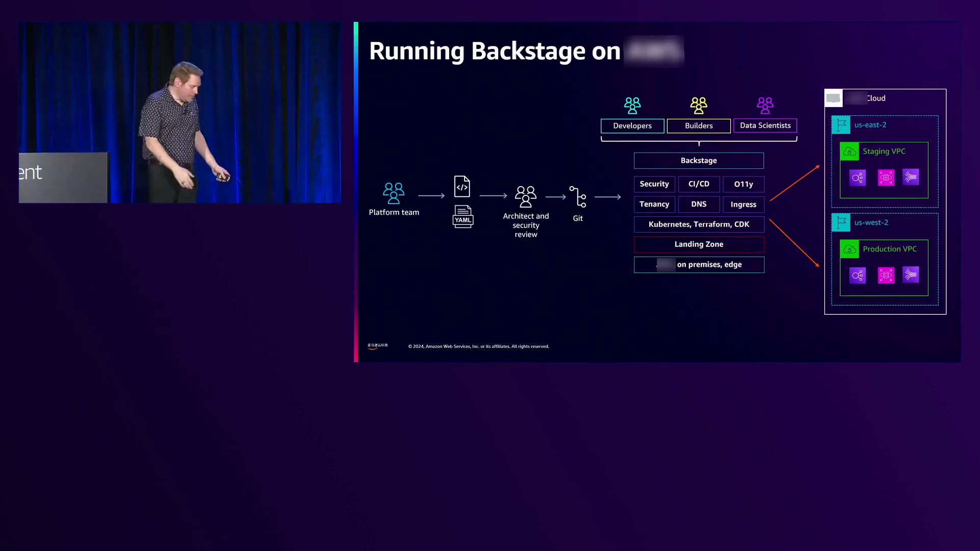Click the Git label
Viewport: 980px width, 551px height.
[x=578, y=218]
